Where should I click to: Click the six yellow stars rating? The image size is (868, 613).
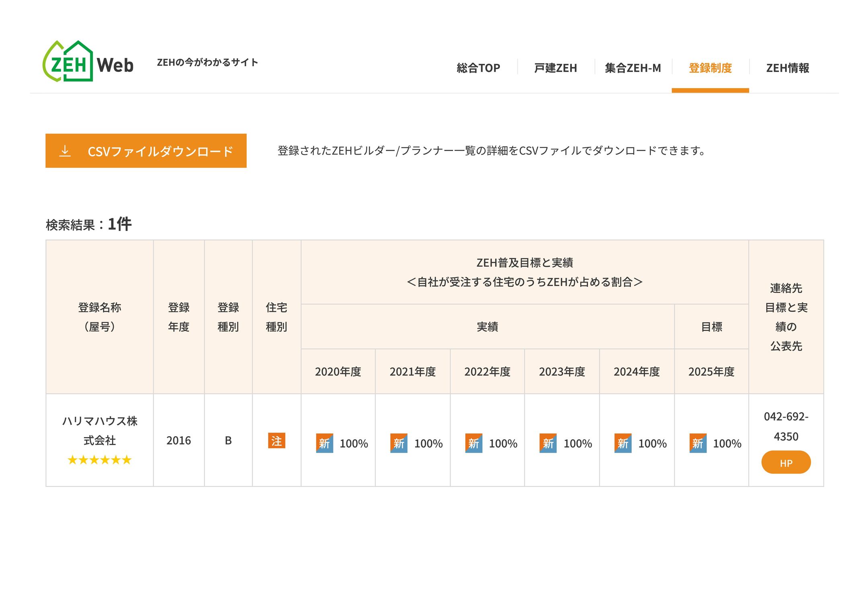click(100, 460)
